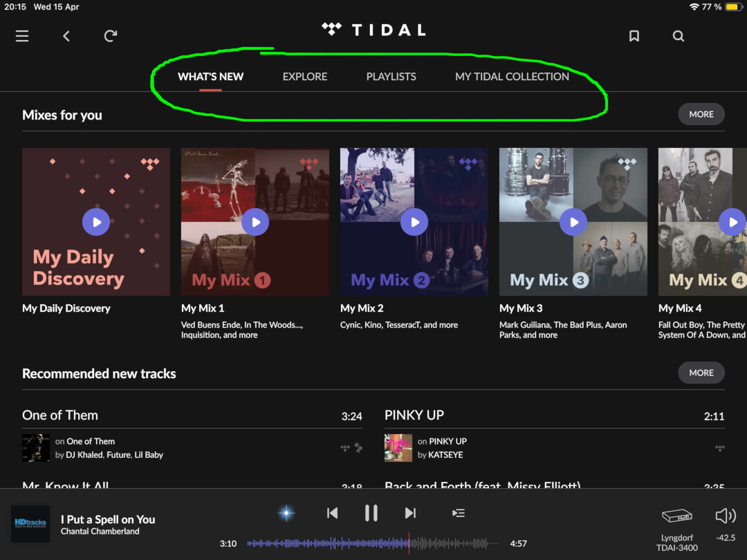The height and width of the screenshot is (560, 747).
Task: Play My Mix 2
Action: (x=414, y=222)
